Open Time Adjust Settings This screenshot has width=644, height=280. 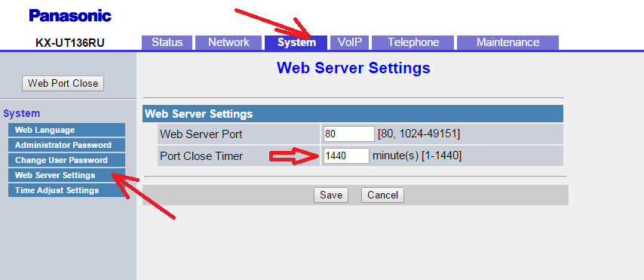[66, 190]
